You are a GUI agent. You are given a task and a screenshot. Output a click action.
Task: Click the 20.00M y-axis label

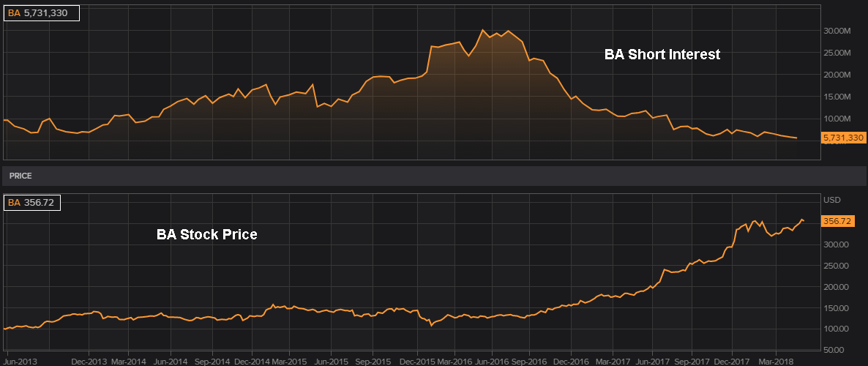pos(837,75)
